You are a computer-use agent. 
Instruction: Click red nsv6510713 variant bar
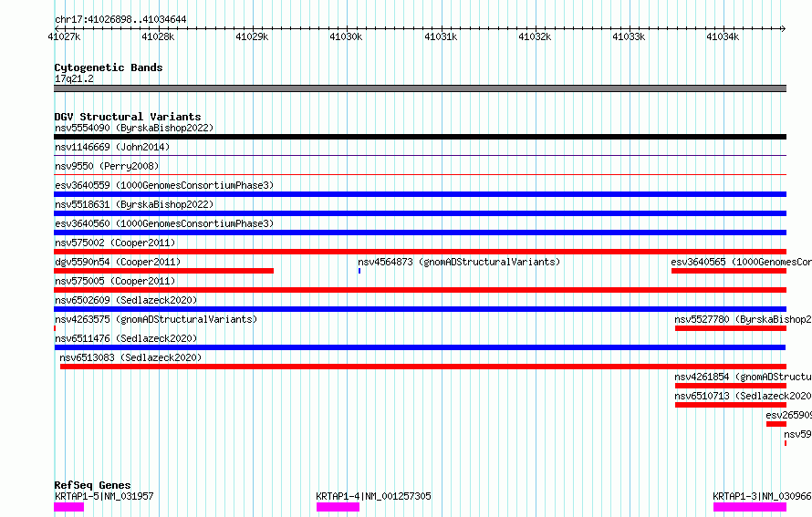coord(731,405)
